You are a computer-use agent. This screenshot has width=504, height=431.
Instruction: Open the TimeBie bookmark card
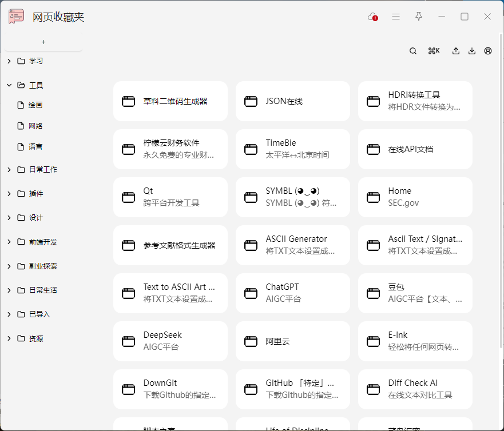coord(293,149)
